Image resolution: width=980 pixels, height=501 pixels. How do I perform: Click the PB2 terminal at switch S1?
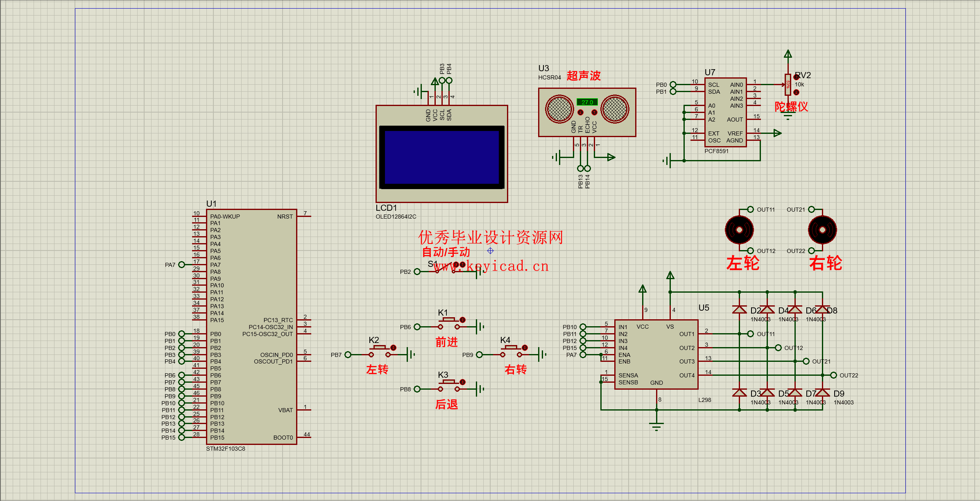(417, 271)
